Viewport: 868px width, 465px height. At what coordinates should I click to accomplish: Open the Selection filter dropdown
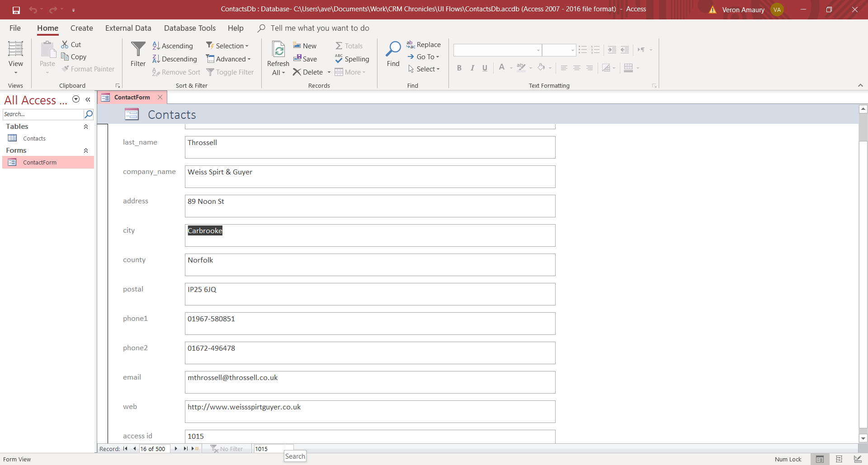(x=227, y=46)
